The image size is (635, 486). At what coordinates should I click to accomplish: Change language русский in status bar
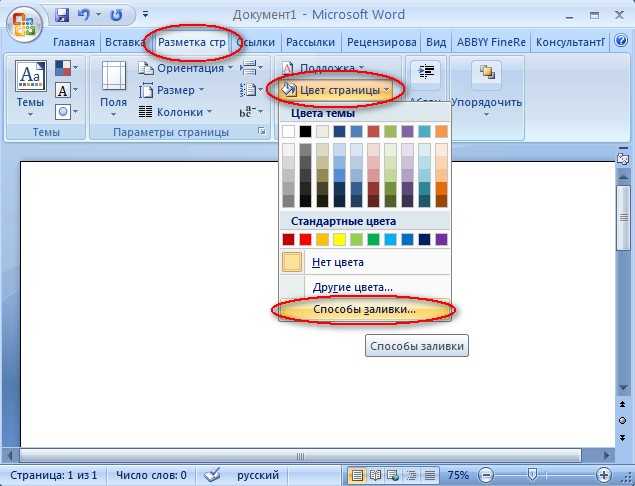pos(258,475)
